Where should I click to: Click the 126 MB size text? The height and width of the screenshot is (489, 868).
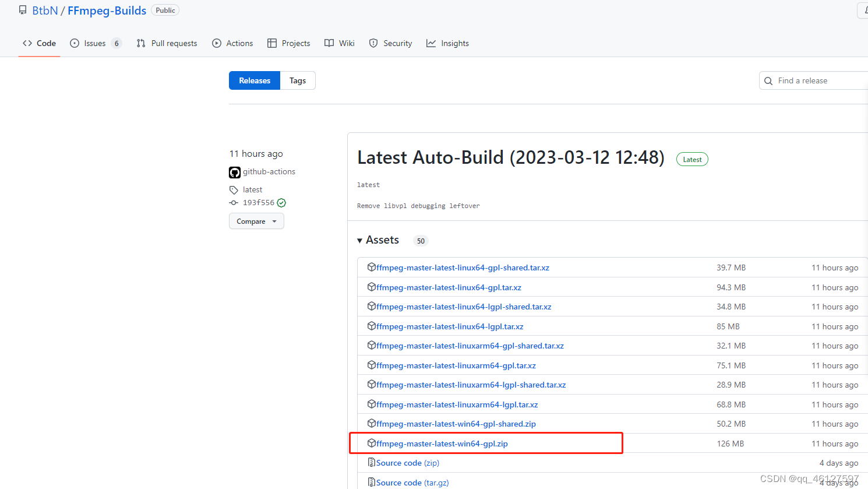coord(731,444)
